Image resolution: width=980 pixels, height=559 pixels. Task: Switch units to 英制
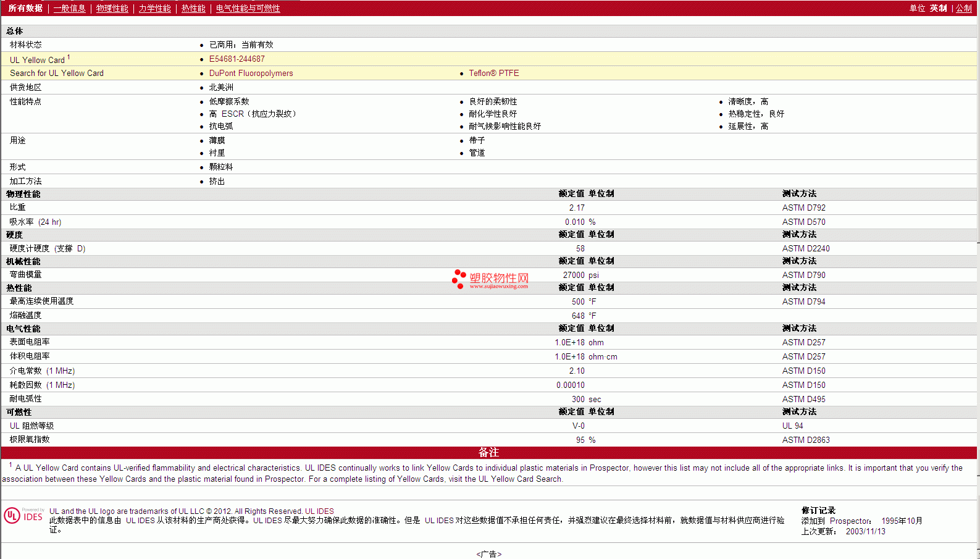[x=939, y=8]
